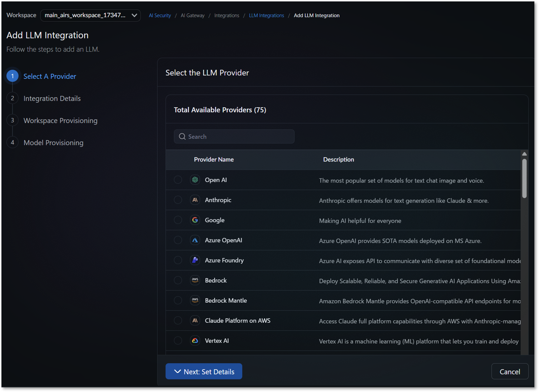539x392 pixels.
Task: Click the Provider Name column header
Action: point(214,159)
